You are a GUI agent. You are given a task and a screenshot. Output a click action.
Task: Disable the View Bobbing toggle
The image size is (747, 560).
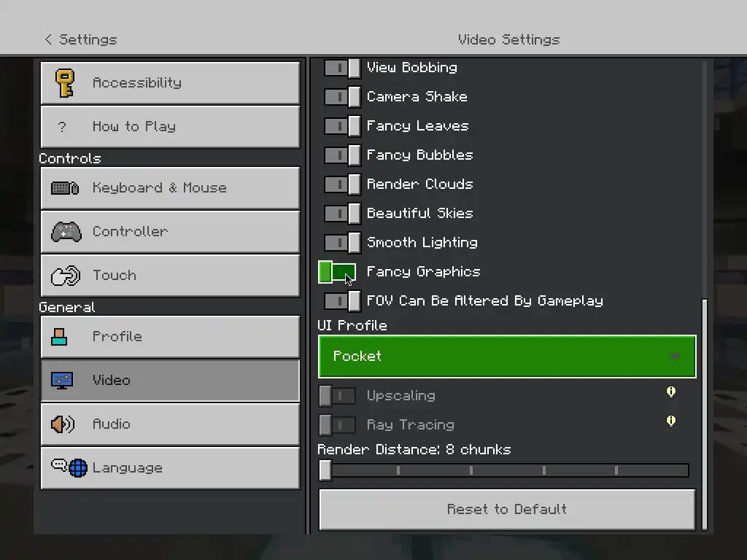(342, 68)
